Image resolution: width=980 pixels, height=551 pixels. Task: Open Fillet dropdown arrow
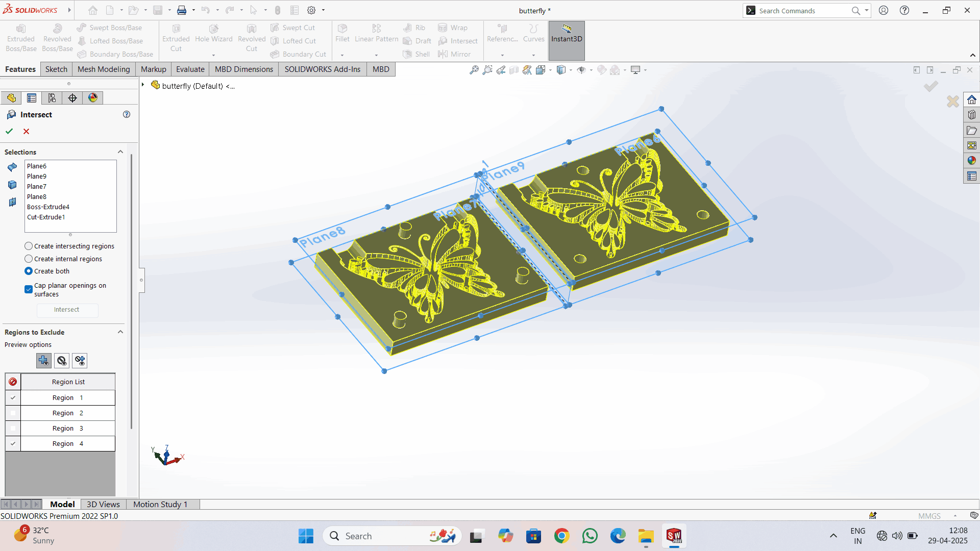pyautogui.click(x=342, y=55)
